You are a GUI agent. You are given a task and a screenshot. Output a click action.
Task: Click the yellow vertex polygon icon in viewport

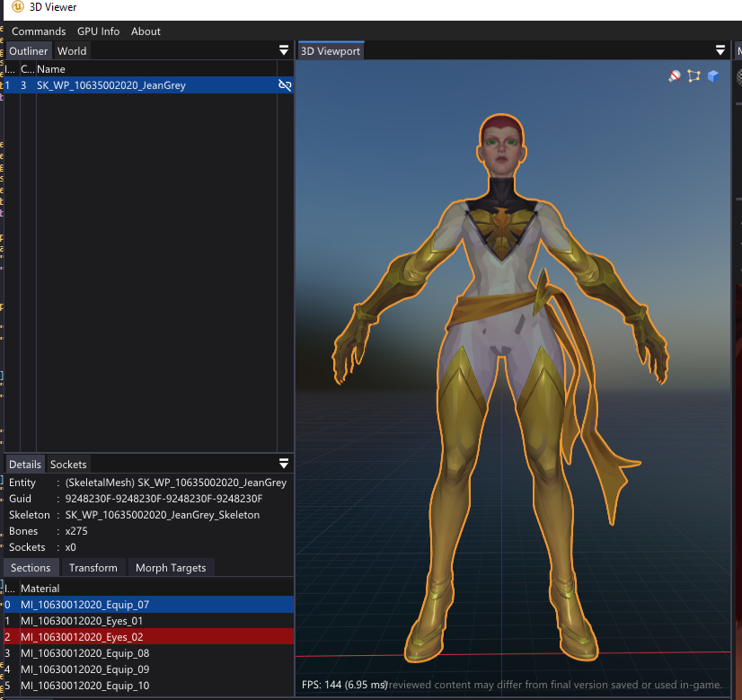[x=693, y=76]
